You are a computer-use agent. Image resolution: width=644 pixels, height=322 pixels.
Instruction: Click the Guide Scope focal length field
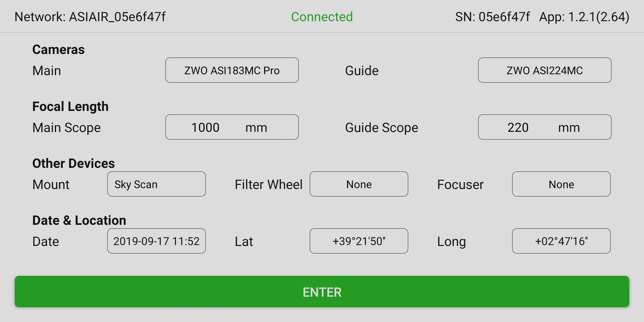point(544,127)
